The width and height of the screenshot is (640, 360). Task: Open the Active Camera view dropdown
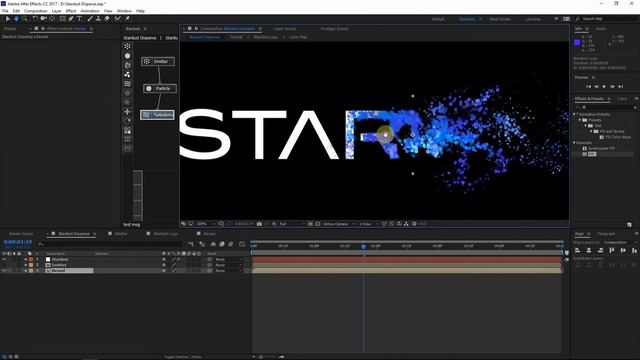338,224
